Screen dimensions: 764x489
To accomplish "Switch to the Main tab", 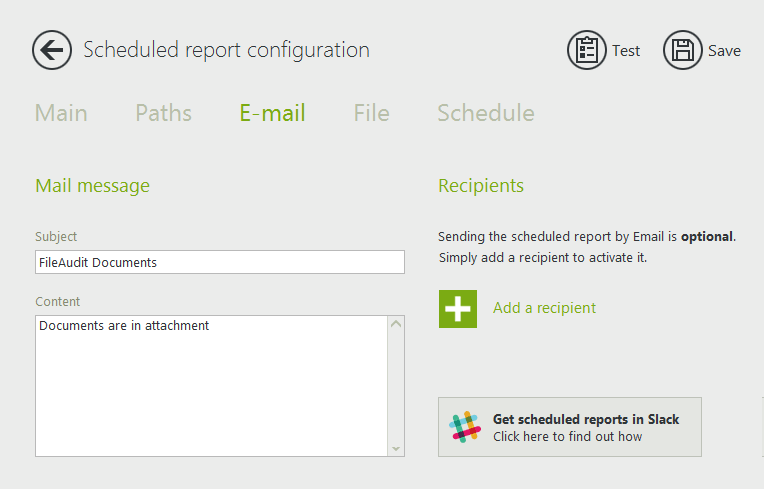I will point(61,113).
